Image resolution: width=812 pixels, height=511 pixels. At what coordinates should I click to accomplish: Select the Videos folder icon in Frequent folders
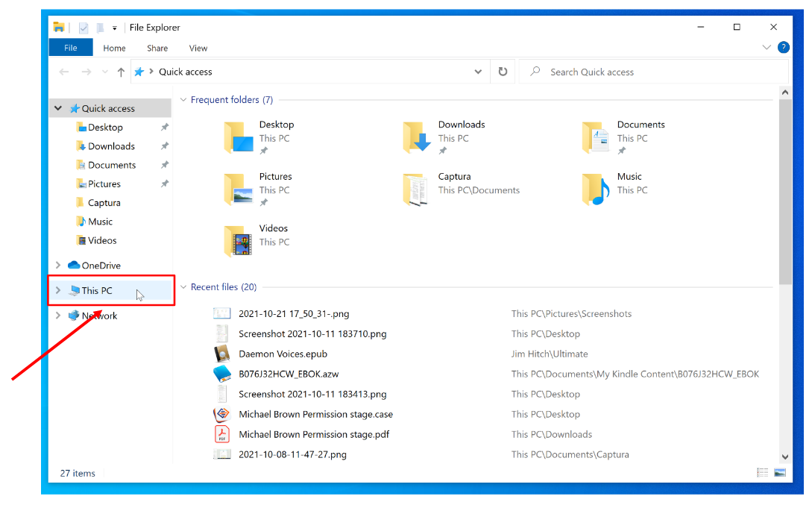pyautogui.click(x=239, y=241)
